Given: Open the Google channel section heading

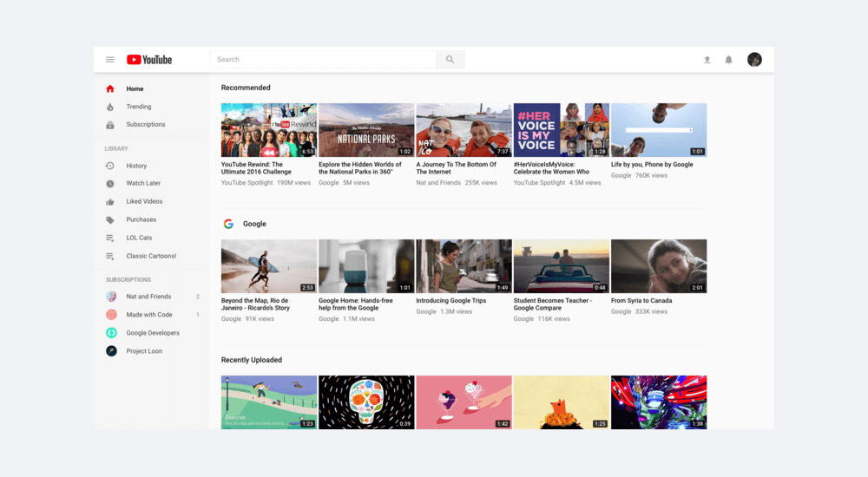Looking at the screenshot, I should point(254,224).
